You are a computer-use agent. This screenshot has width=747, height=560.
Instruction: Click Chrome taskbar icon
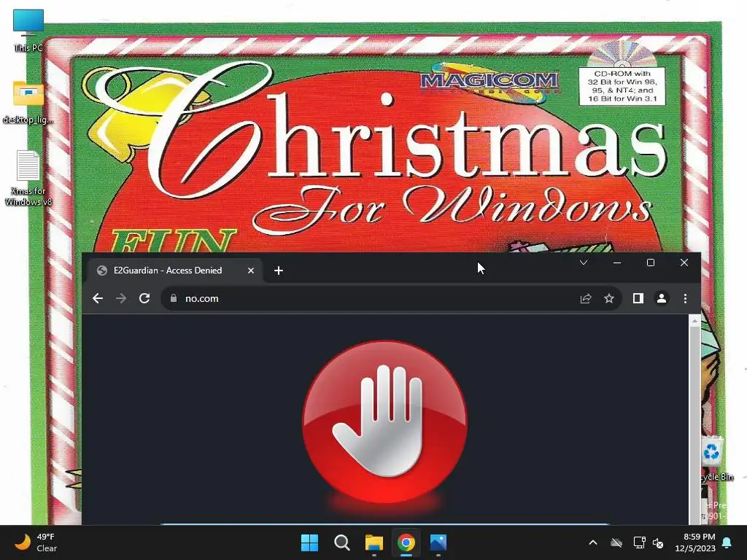406,542
